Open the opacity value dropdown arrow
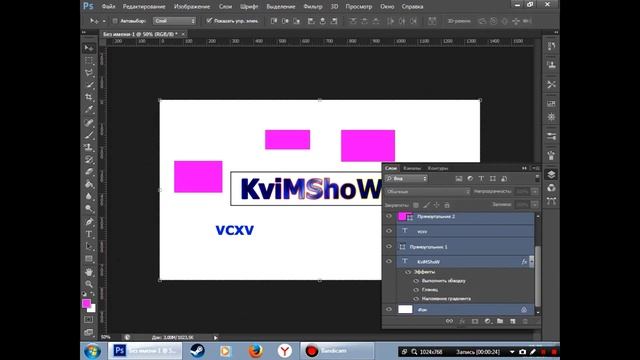The width and height of the screenshot is (640, 360). point(534,191)
